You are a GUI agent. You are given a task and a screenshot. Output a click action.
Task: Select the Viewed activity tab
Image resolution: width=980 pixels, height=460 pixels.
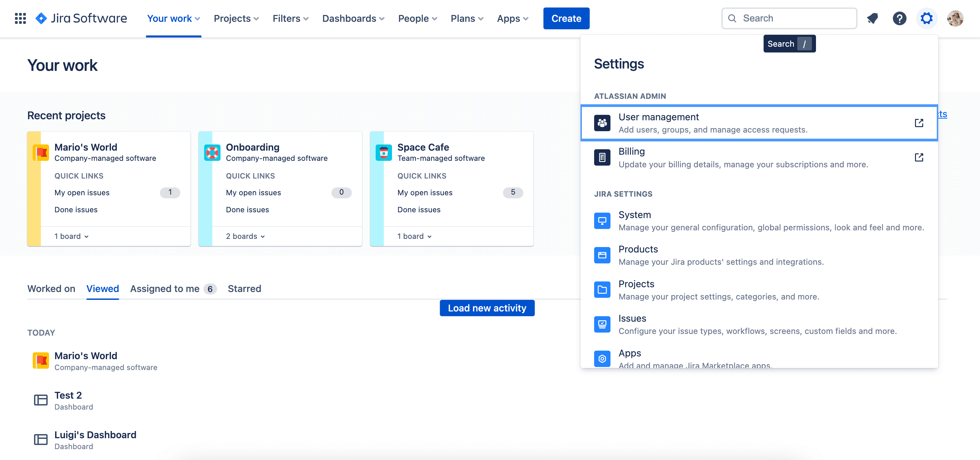tap(102, 289)
